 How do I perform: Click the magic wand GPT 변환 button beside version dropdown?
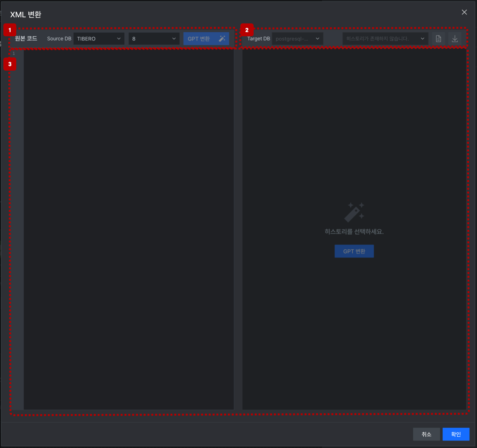[x=206, y=39]
